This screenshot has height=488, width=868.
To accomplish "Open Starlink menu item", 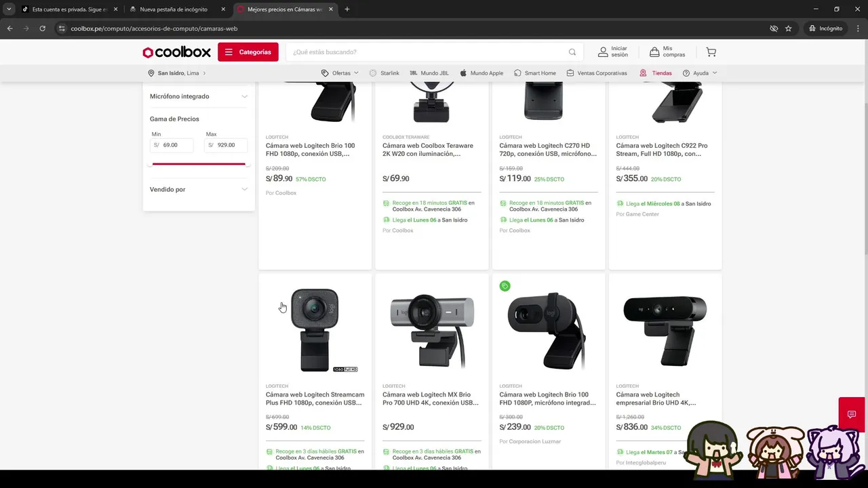I will point(384,73).
